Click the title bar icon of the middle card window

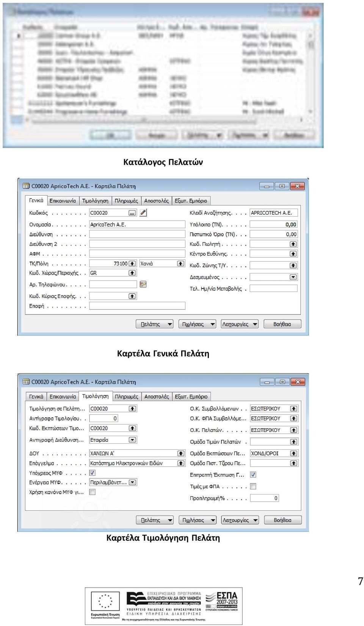click(26, 186)
